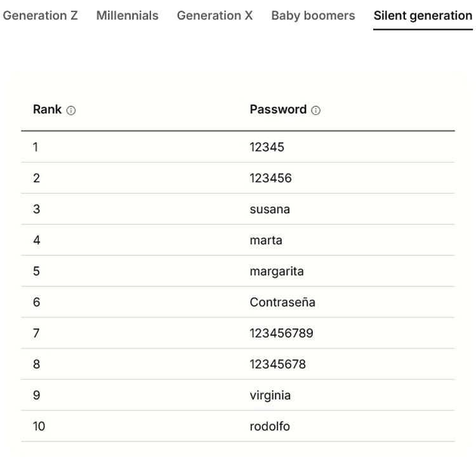This screenshot has width=476, height=463.
Task: Select the 123456789 password cell
Action: pyautogui.click(x=281, y=333)
